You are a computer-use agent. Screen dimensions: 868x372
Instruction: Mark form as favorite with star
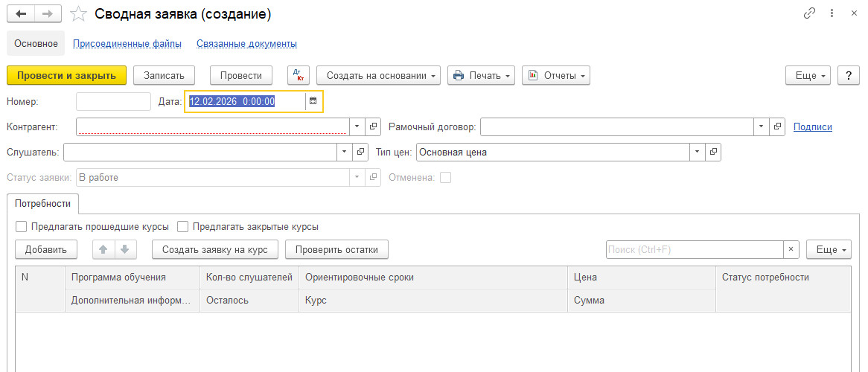77,14
